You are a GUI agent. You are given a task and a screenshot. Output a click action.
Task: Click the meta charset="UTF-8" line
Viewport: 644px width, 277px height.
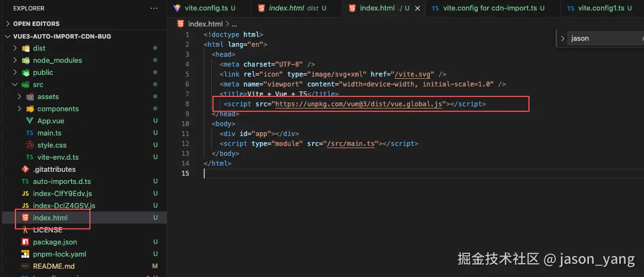268,64
